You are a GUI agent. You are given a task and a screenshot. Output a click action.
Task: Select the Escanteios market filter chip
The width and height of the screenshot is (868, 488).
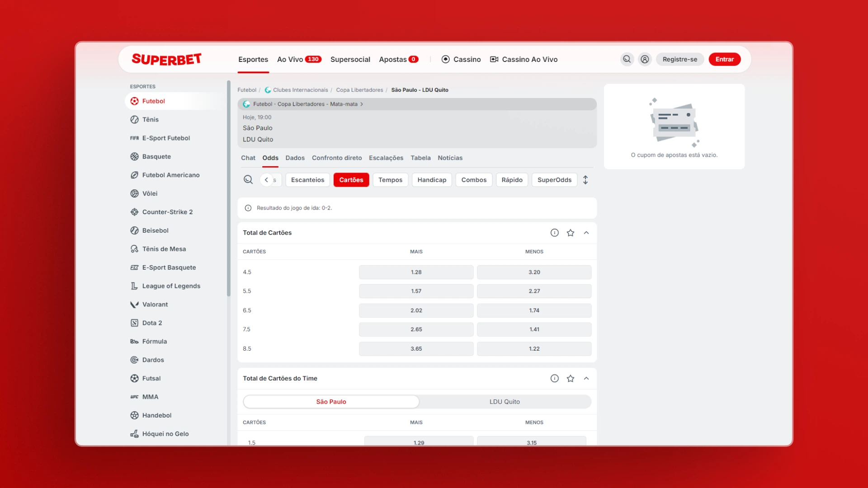(x=307, y=180)
